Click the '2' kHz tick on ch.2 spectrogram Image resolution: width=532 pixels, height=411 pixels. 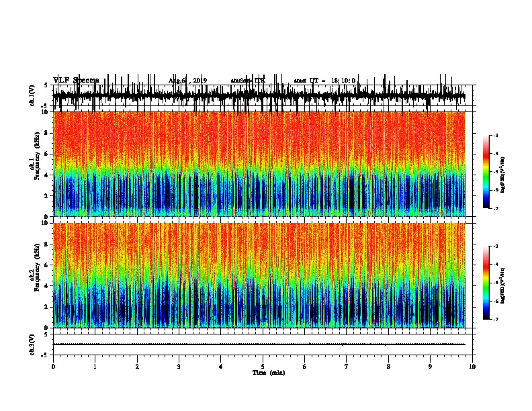tap(47, 307)
